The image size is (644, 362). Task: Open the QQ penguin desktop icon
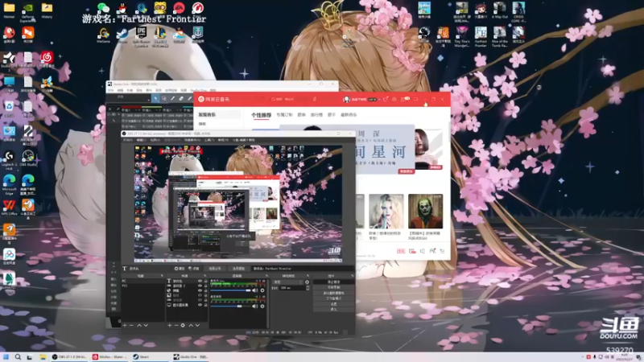point(122,8)
